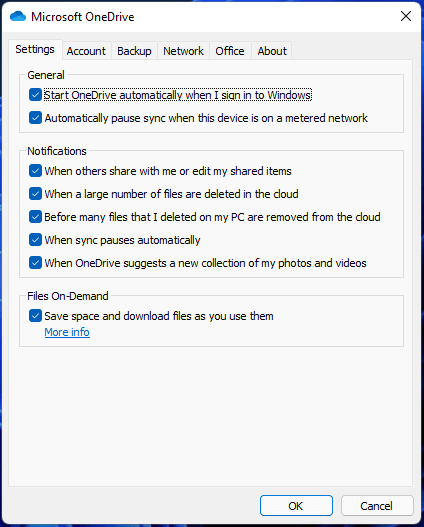Open the Backup tab
424x527 pixels.
click(134, 51)
